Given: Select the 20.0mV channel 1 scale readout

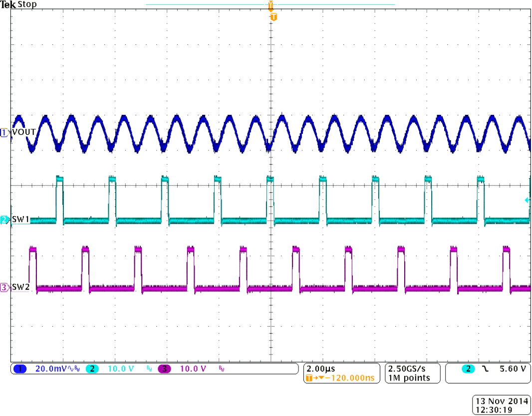Looking at the screenshot, I should (51, 369).
